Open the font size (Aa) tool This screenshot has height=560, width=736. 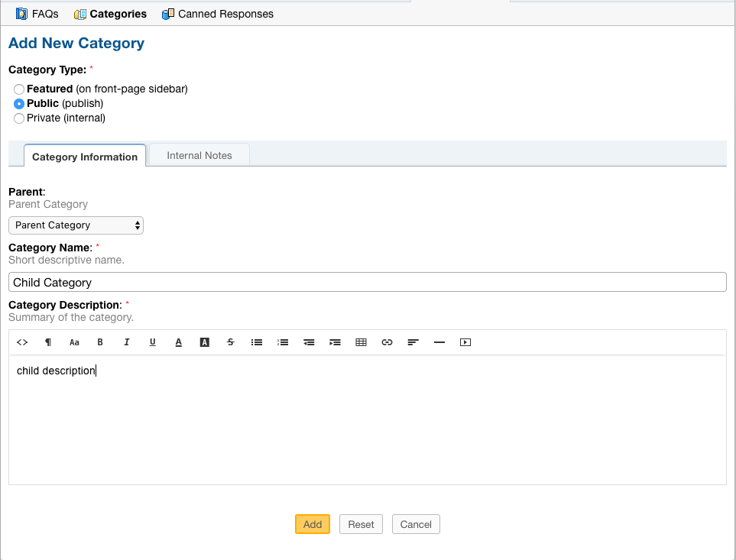click(74, 342)
